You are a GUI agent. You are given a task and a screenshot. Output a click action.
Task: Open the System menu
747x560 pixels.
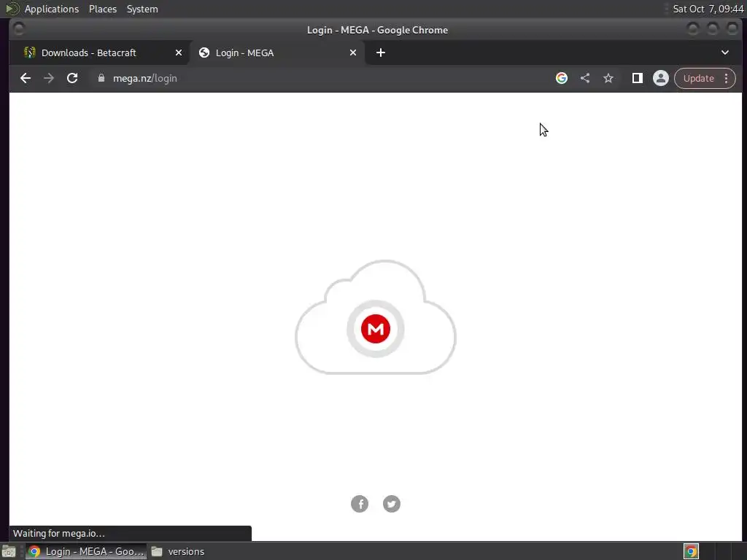pyautogui.click(x=142, y=9)
